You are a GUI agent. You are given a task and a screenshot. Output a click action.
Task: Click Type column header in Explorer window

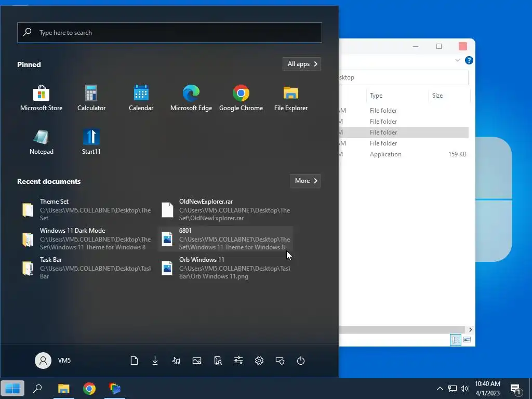[397, 96]
